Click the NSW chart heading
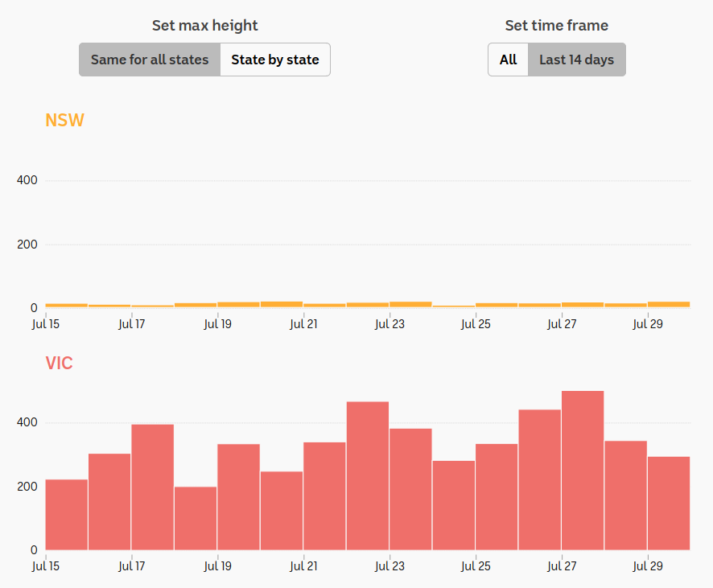Image resolution: width=713 pixels, height=588 pixels. tap(64, 120)
